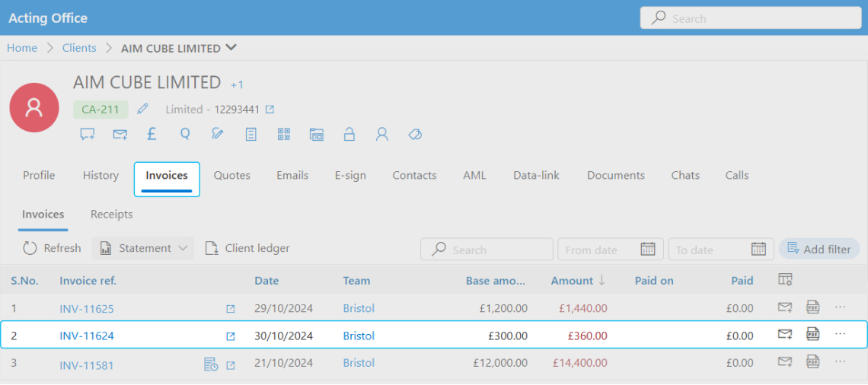Screen dimensions: 868x385
Task: Open INV-11581 in a new window
Action: pyautogui.click(x=231, y=365)
